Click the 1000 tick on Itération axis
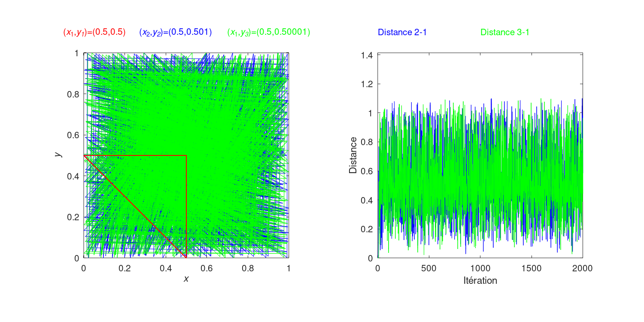This screenshot has height=322, width=644. [x=480, y=268]
